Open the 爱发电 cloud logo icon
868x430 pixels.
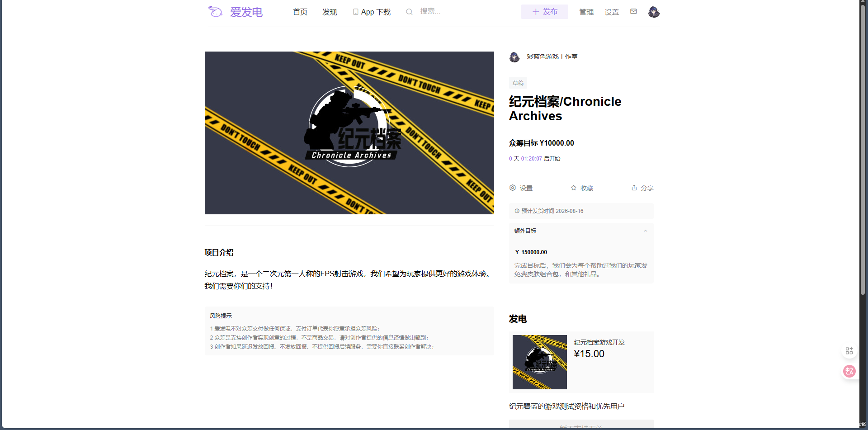coord(216,12)
